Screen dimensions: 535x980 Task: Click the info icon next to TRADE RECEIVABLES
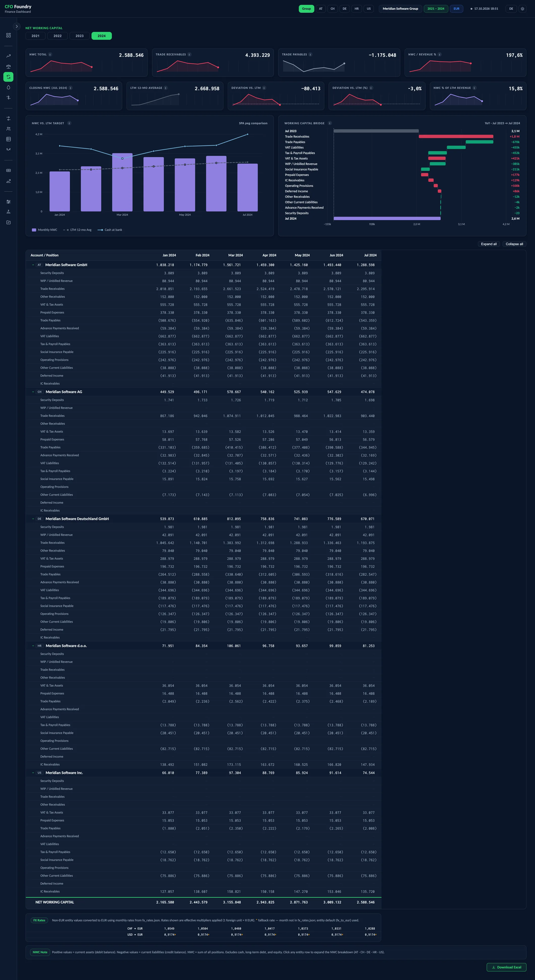(190, 54)
